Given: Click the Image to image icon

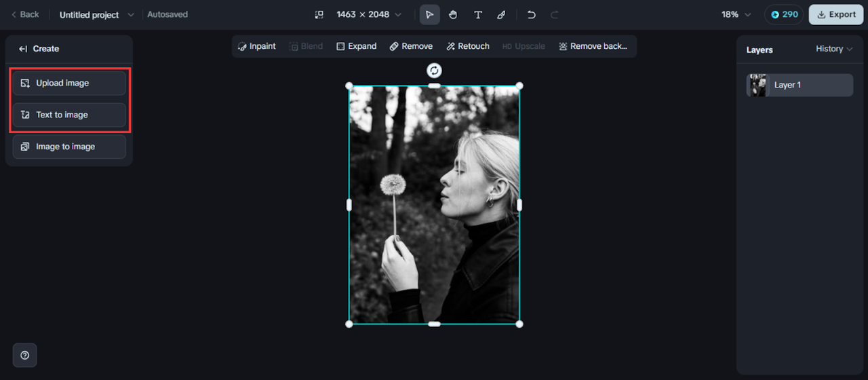Looking at the screenshot, I should (25, 147).
